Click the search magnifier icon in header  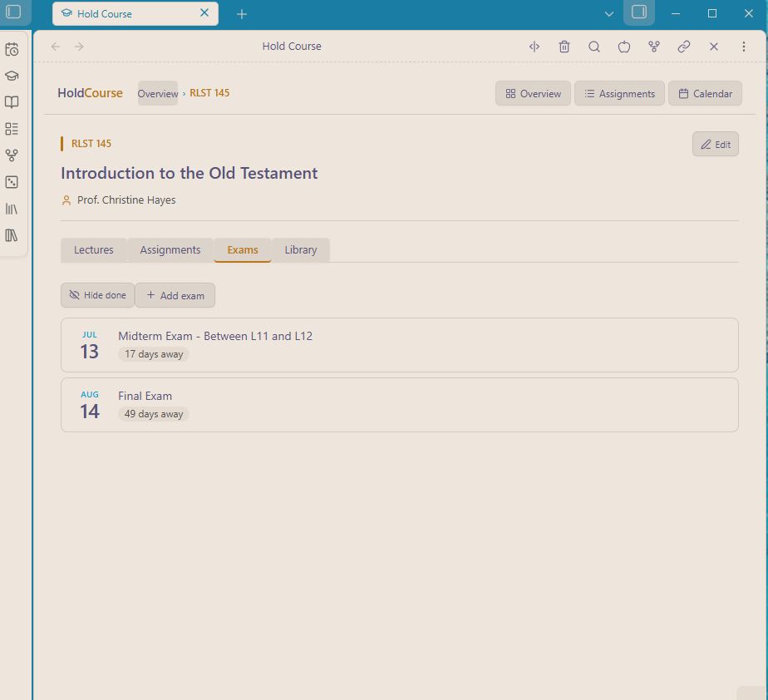pos(594,47)
